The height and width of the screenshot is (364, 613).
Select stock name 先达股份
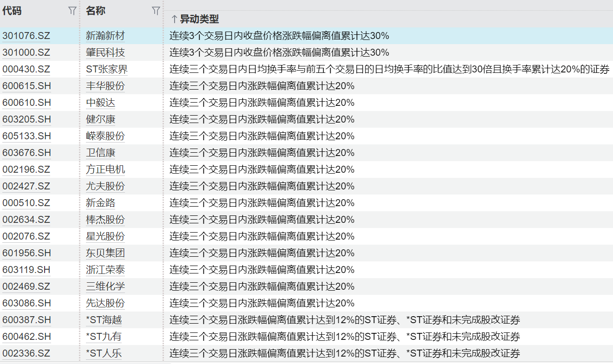[105, 303]
